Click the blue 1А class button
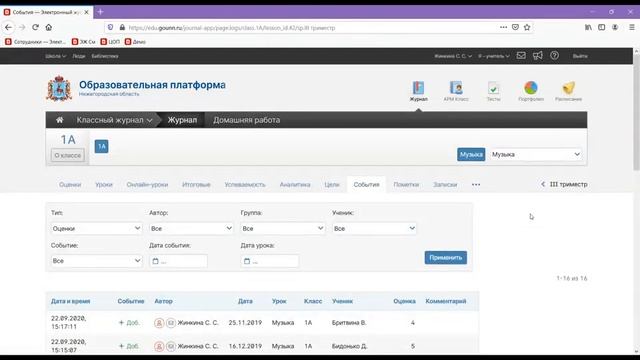Screen dimensions: 640x360 (x=102, y=146)
